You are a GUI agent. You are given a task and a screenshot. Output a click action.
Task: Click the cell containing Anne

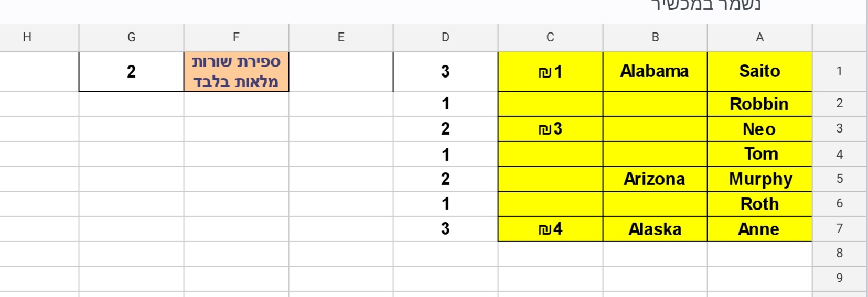(759, 229)
